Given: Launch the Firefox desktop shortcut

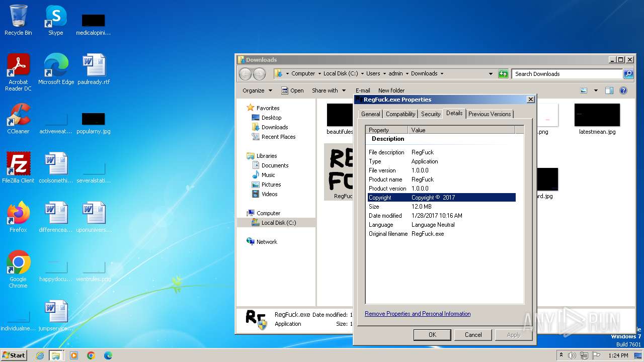Looking at the screenshot, I should click(18, 217).
